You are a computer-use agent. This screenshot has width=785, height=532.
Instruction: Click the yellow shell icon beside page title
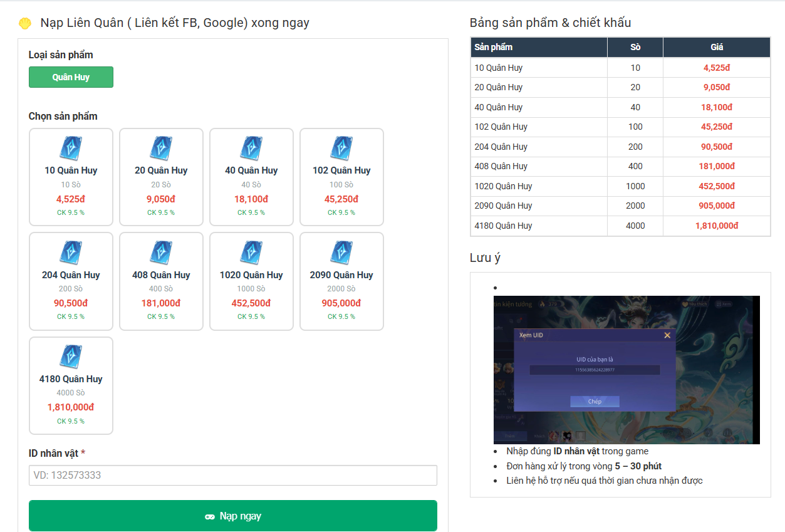(x=24, y=23)
